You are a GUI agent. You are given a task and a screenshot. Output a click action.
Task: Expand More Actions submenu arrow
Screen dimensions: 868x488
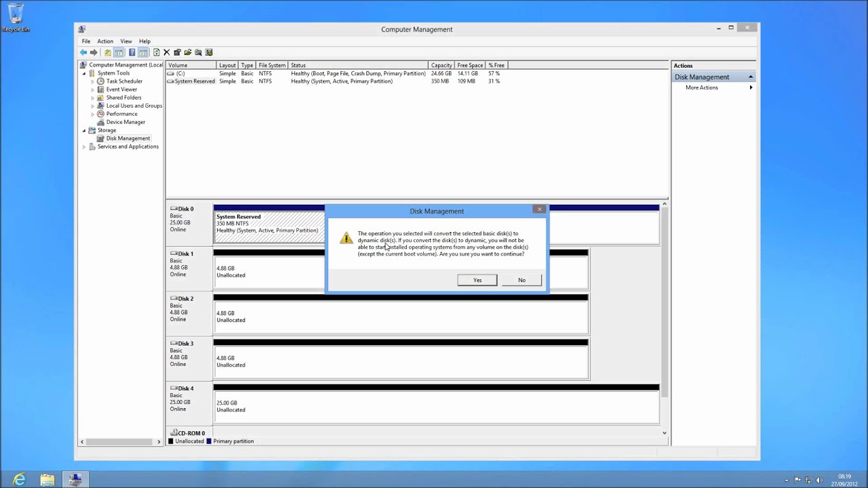pos(751,87)
